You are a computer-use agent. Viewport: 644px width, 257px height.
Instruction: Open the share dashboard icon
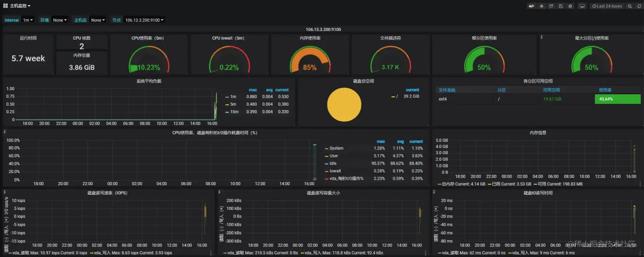tap(551, 6)
